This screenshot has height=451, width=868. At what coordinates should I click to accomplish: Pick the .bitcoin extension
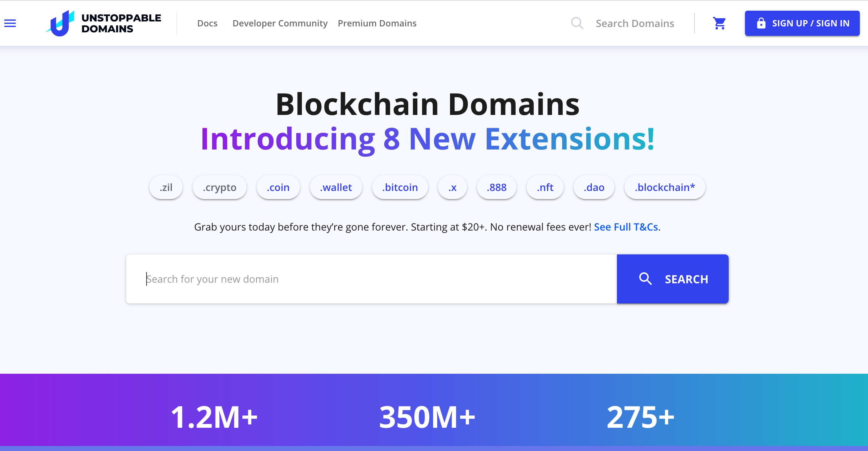(399, 187)
